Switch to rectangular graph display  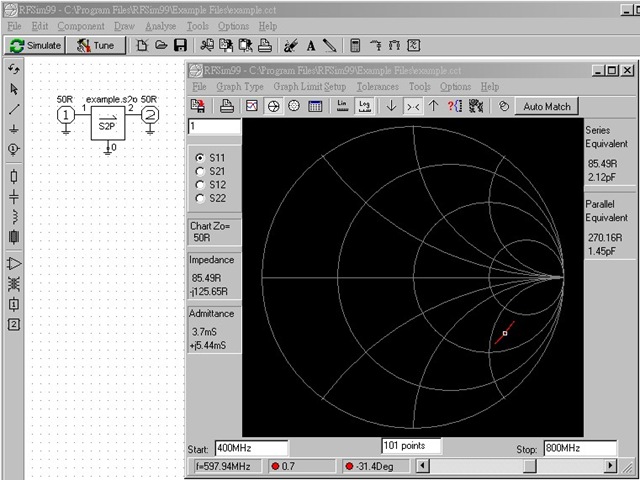pyautogui.click(x=252, y=106)
